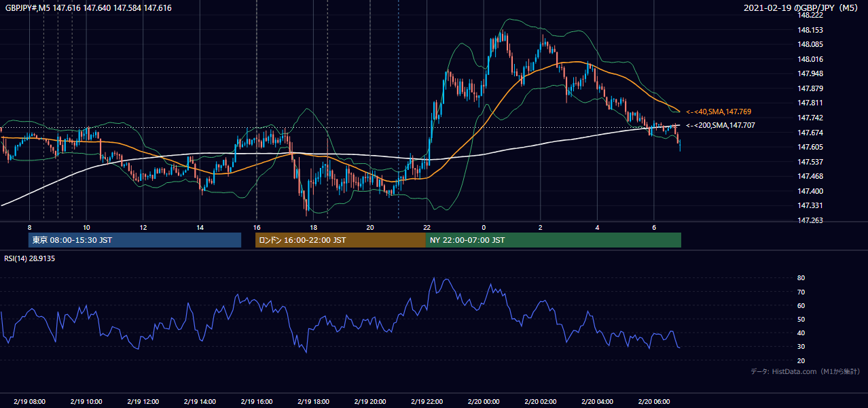The width and height of the screenshot is (868, 408).
Task: Click the 2/19 18:00 time label
Action: point(312,402)
